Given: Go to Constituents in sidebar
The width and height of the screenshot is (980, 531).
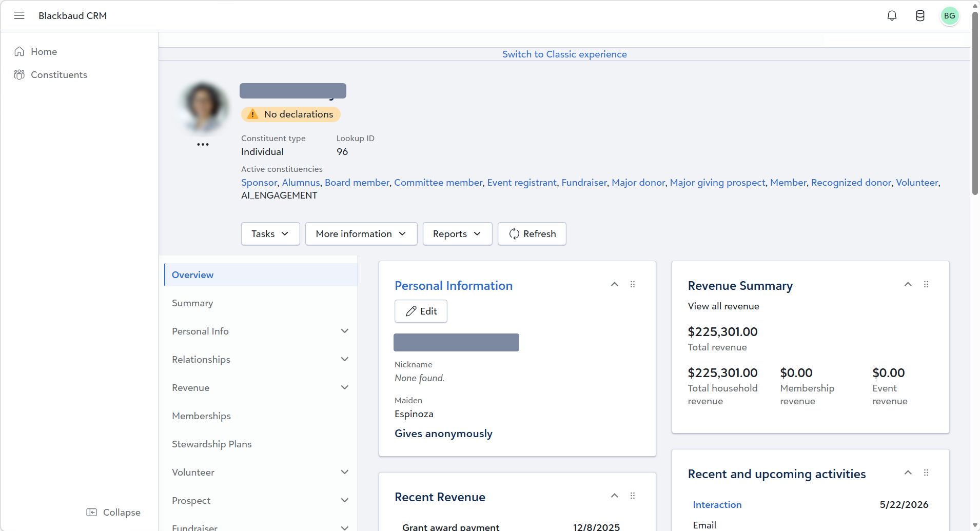Looking at the screenshot, I should click(59, 74).
